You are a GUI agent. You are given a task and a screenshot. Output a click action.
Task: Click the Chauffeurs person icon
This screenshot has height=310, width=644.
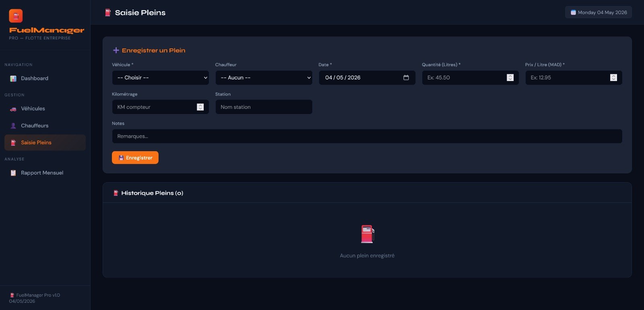[13, 126]
